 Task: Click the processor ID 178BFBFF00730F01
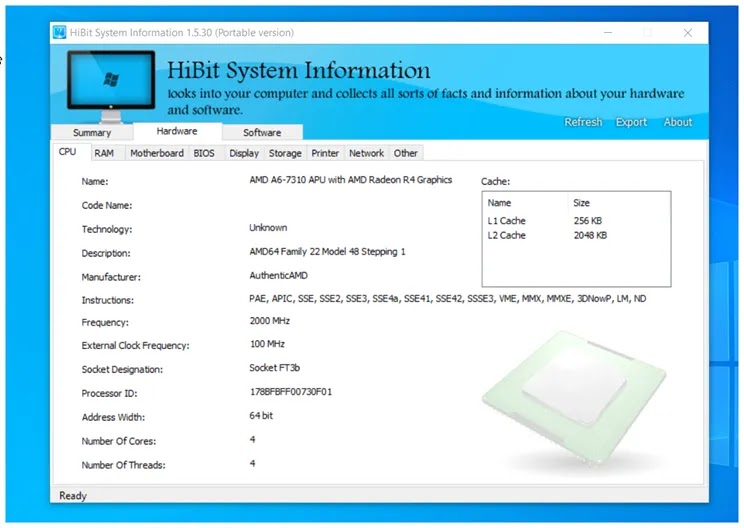(291, 392)
